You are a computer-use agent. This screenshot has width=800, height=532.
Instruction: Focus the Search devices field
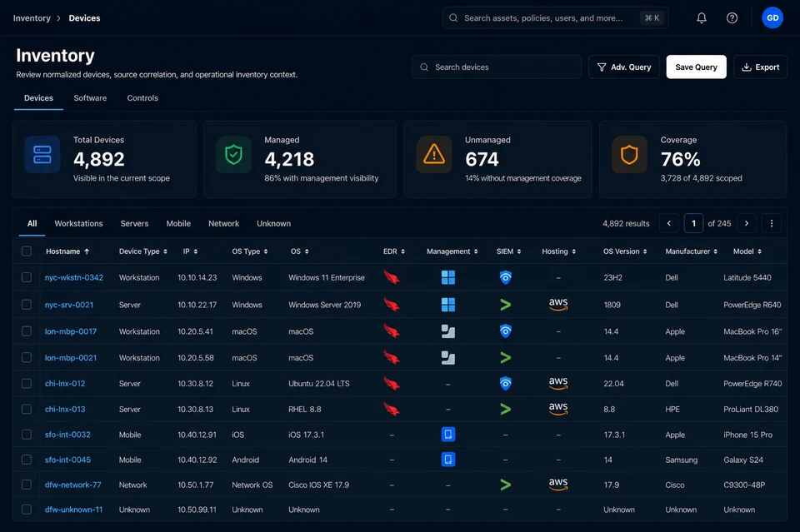[497, 67]
